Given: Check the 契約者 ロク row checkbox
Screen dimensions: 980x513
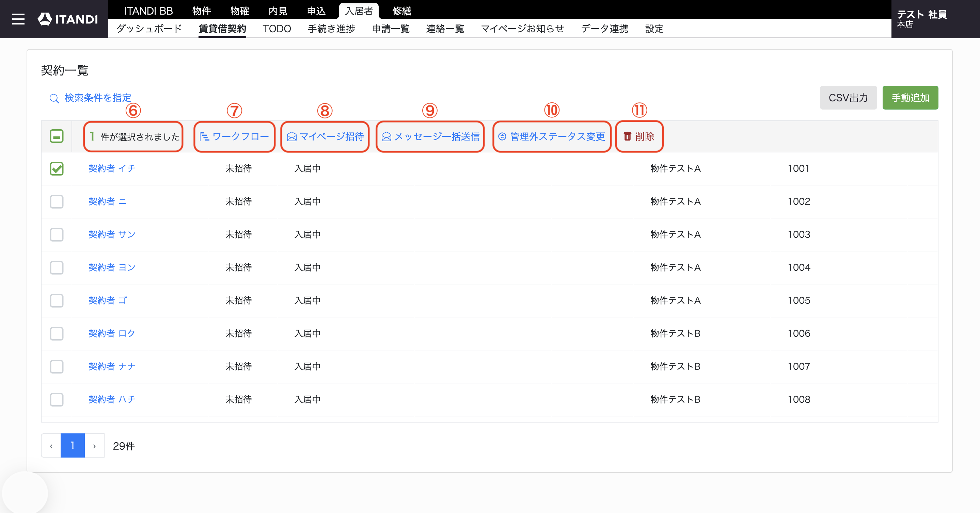Looking at the screenshot, I should pos(57,334).
